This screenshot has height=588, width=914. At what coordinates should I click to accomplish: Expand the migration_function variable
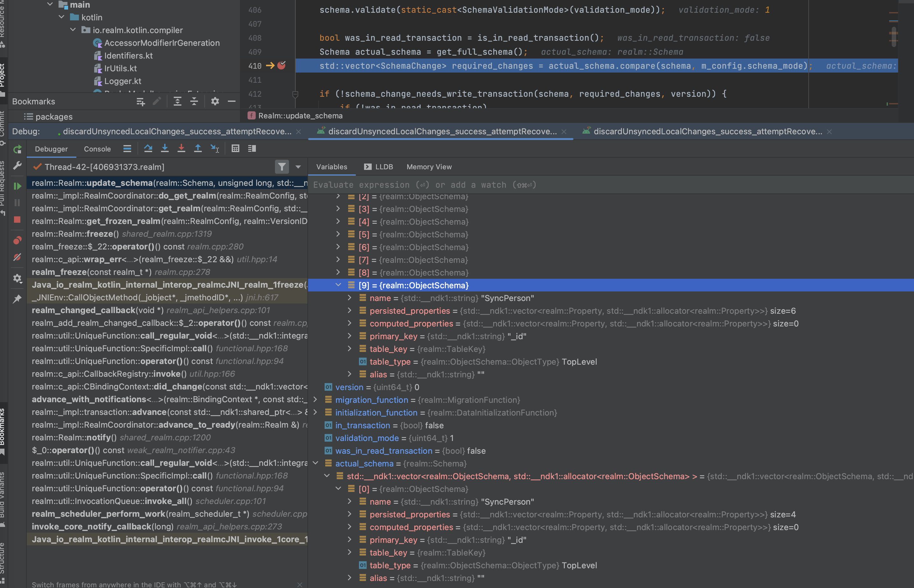(315, 400)
